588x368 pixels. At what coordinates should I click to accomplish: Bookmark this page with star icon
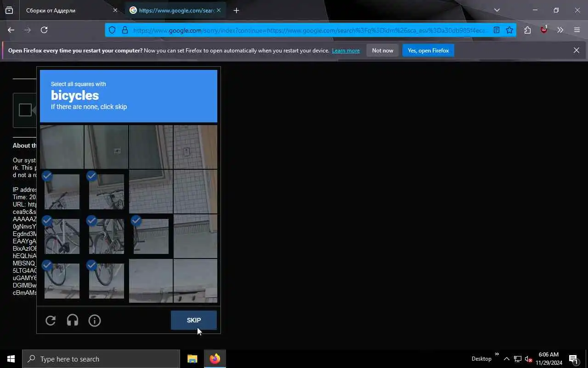tap(509, 30)
